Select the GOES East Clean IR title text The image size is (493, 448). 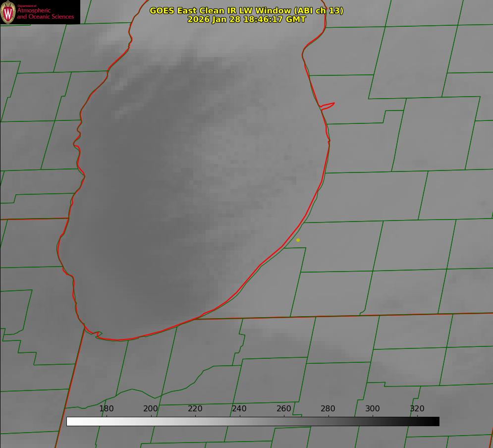point(246,10)
